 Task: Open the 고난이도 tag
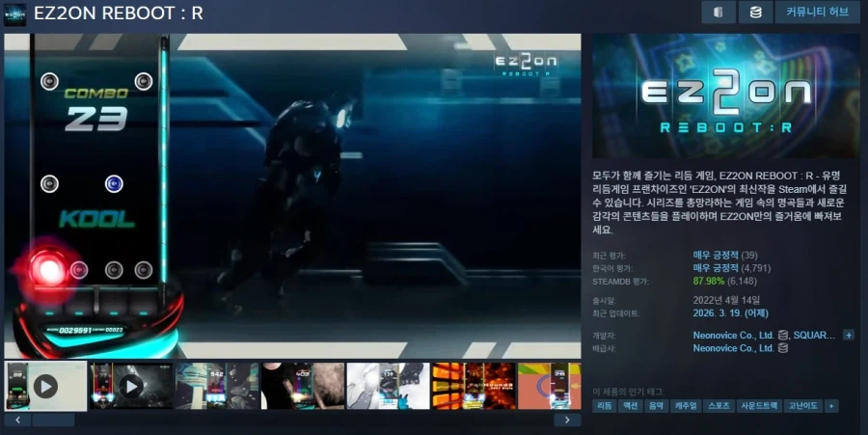[801, 406]
